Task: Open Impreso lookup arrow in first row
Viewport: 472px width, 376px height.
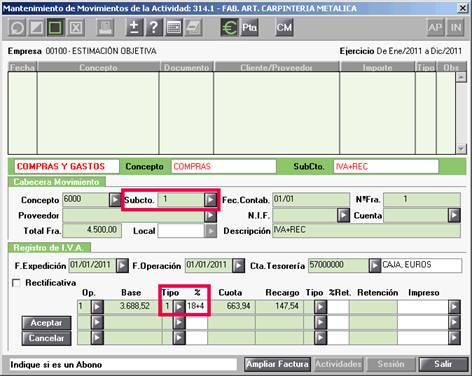Action: coord(454,307)
